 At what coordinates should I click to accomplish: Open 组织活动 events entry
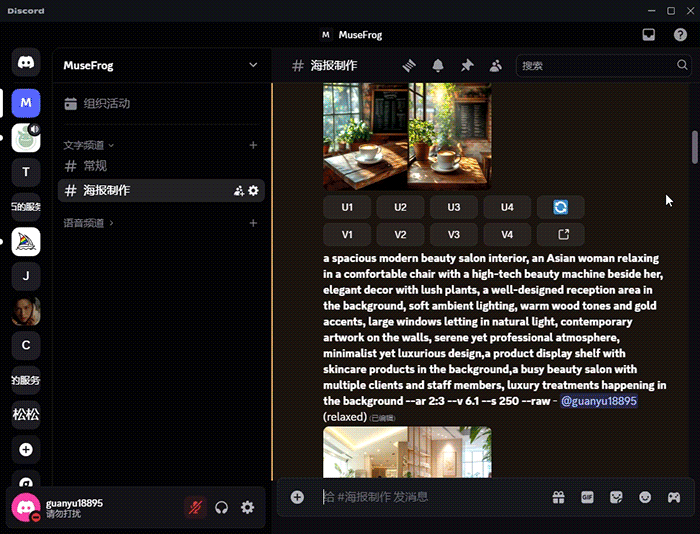[x=161, y=104]
